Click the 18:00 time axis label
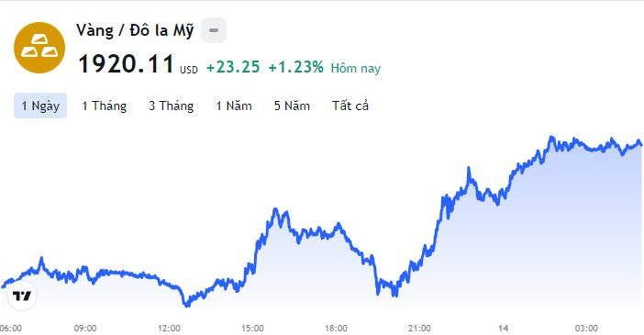The width and height of the screenshot is (644, 335). 336,328
